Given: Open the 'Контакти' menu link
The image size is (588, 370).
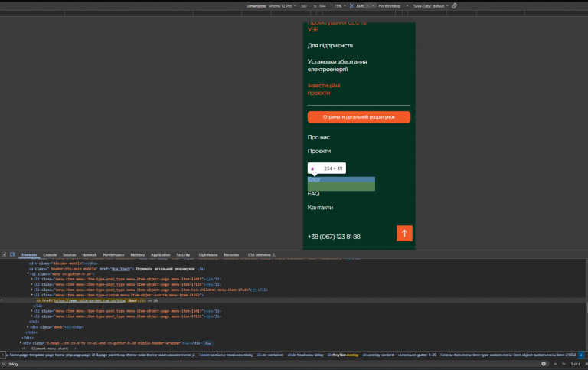Looking at the screenshot, I should [x=320, y=208].
